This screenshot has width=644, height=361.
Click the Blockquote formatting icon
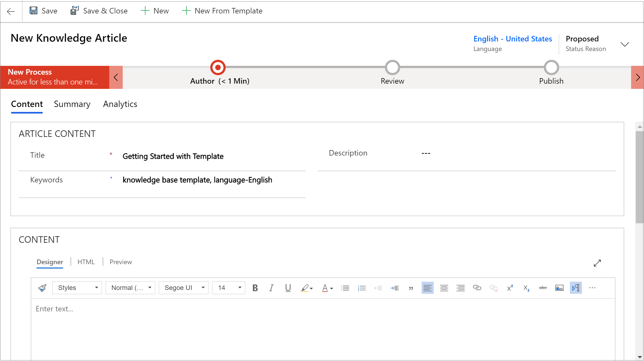click(x=411, y=288)
